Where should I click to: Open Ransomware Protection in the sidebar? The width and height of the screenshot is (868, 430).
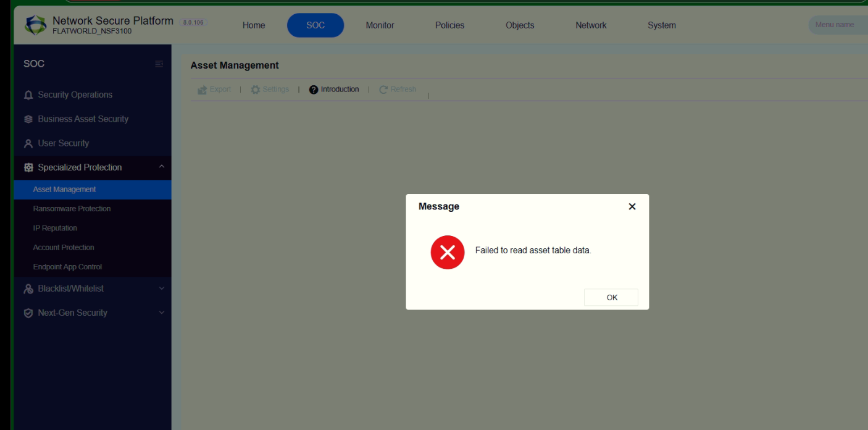[72, 209]
